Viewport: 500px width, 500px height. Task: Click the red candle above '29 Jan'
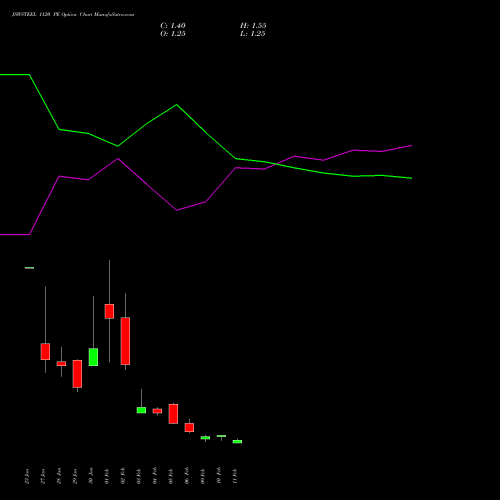(77, 374)
